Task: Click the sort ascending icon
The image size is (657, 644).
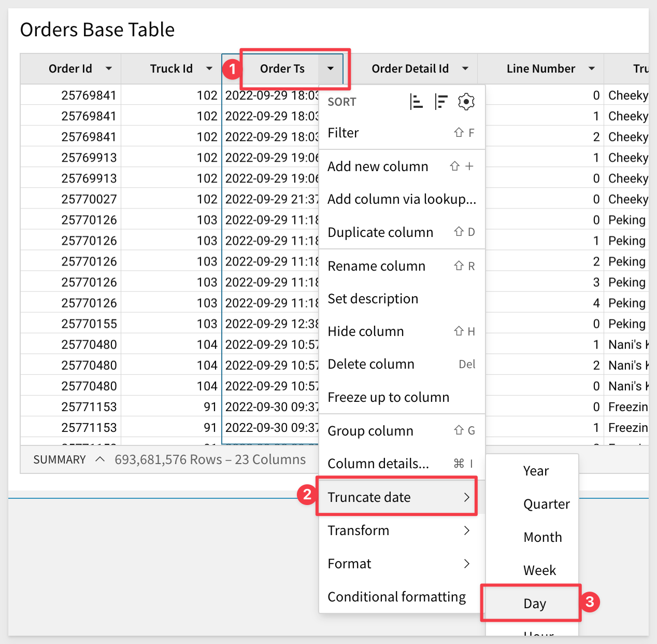Action: (x=416, y=102)
